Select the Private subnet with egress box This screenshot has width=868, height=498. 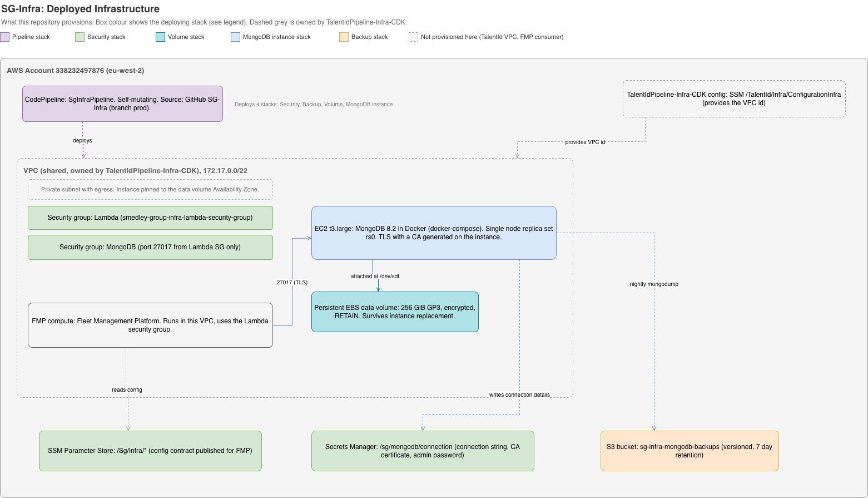pos(150,189)
